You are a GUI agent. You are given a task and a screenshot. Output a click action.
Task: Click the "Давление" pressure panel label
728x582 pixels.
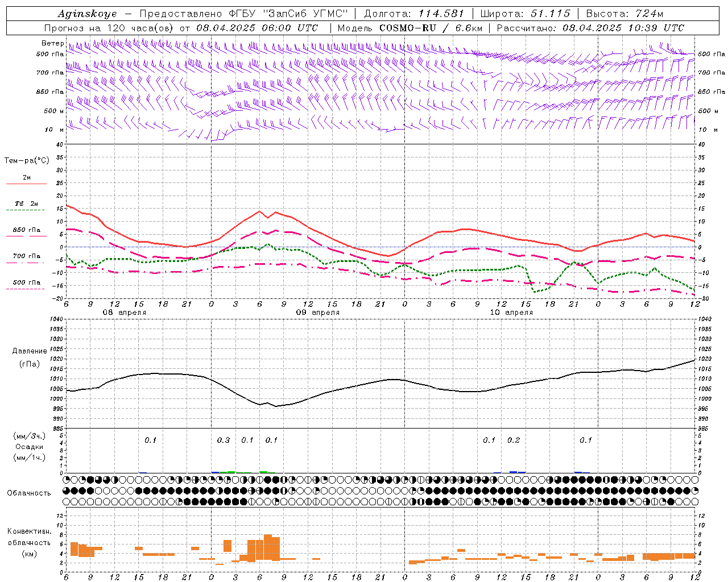(x=30, y=351)
